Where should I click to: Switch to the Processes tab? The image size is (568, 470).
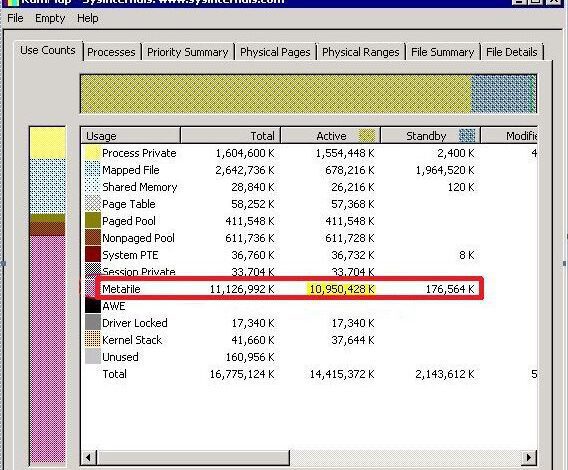tap(111, 52)
